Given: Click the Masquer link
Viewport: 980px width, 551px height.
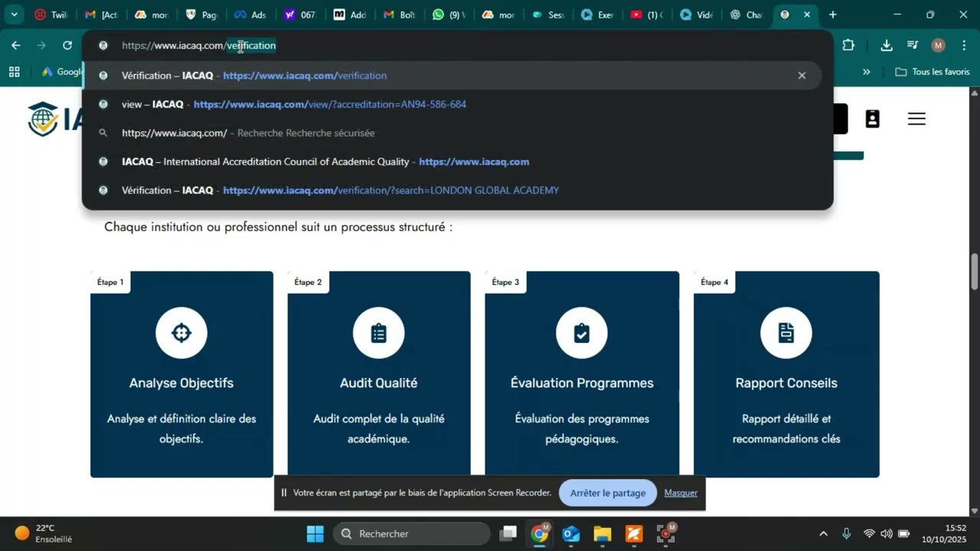Looking at the screenshot, I should pos(681,493).
